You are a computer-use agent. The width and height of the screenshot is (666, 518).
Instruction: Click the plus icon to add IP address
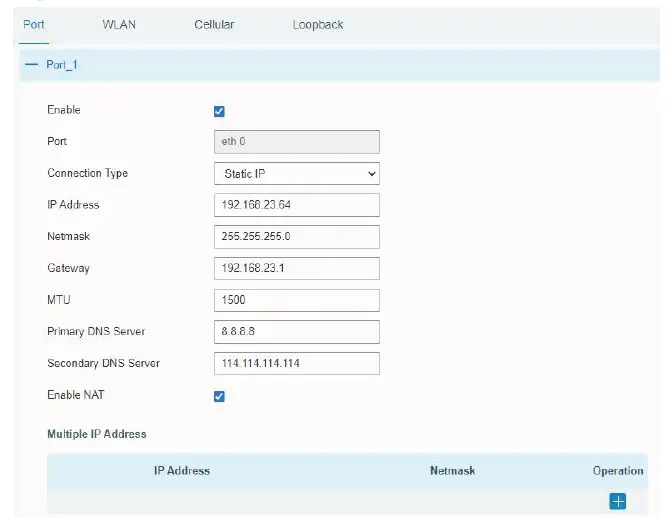pyautogui.click(x=618, y=501)
